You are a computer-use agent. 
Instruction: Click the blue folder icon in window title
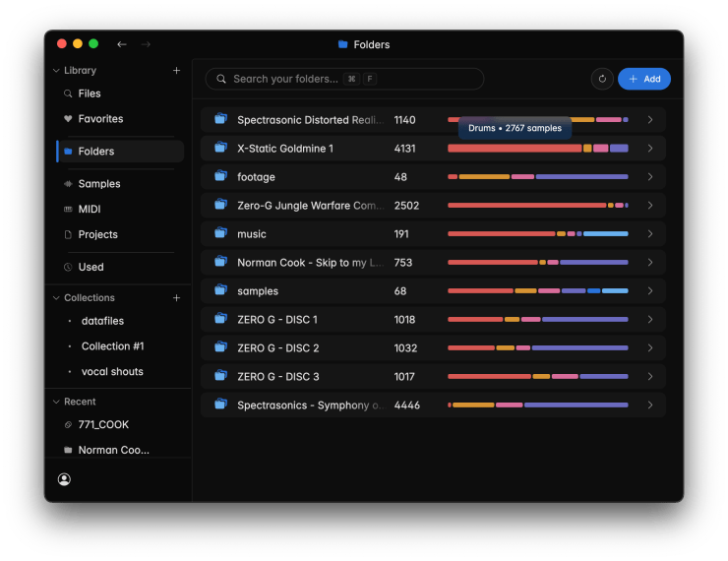point(343,44)
